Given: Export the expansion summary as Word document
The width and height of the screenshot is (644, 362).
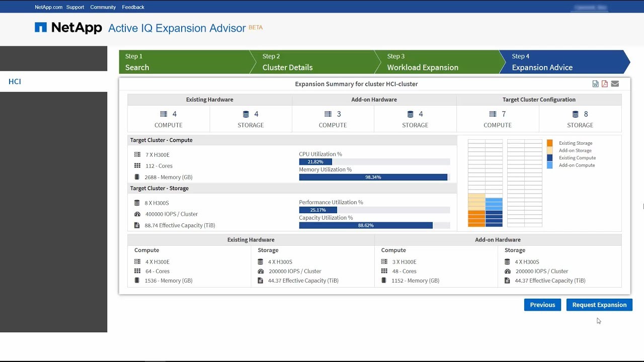Looking at the screenshot, I should [x=596, y=84].
